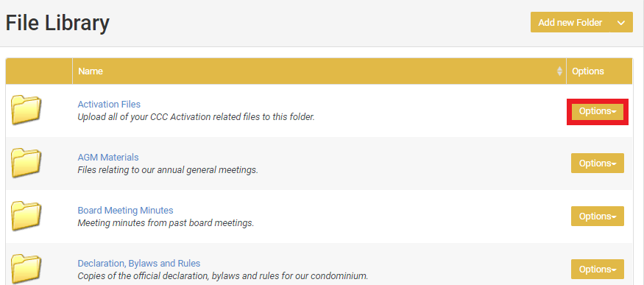The height and width of the screenshot is (285, 644).
Task: Expand the chevron beside Add new Folder
Action: pos(621,22)
